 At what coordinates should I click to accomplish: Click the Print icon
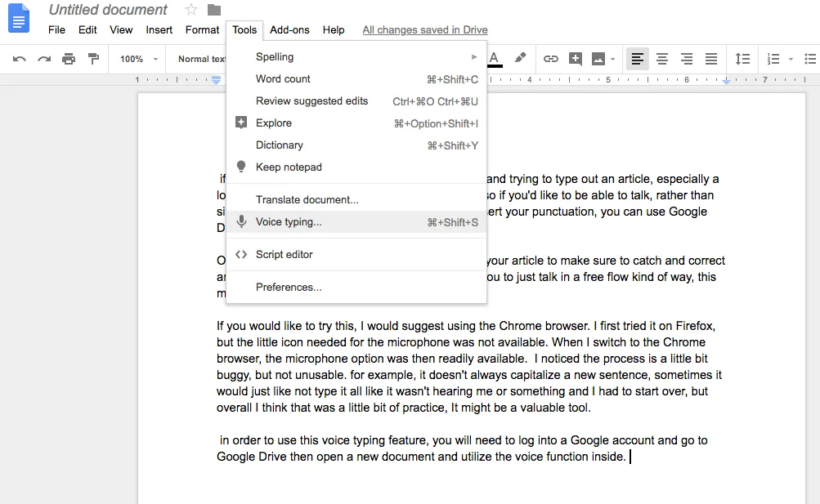(x=69, y=59)
